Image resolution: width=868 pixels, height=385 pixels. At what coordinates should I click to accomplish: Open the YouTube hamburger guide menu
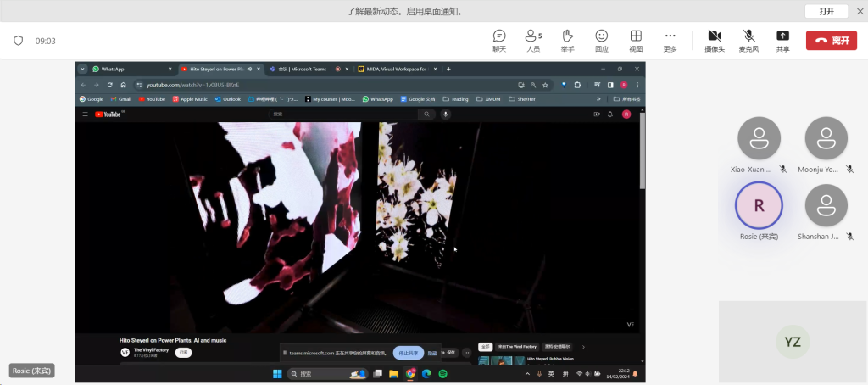pyautogui.click(x=86, y=114)
